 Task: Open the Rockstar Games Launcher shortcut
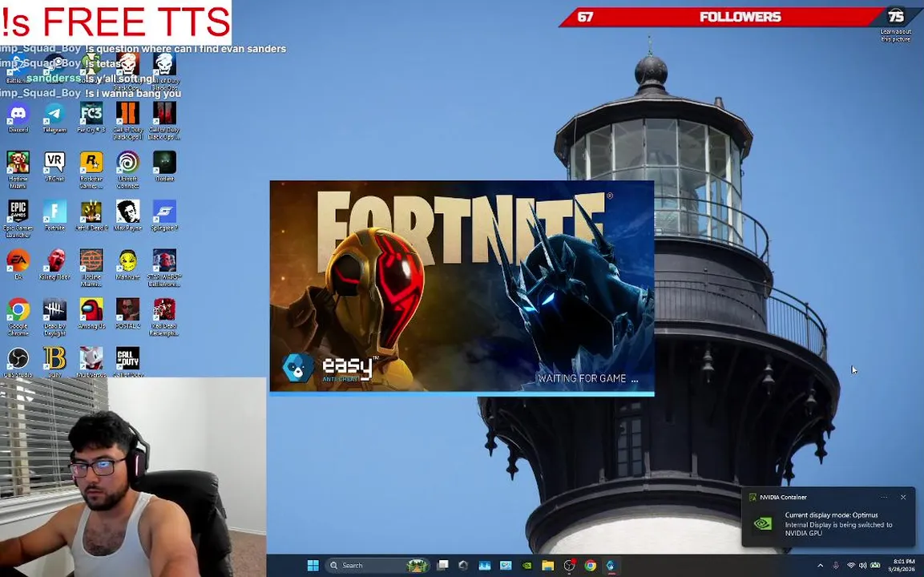(x=91, y=170)
